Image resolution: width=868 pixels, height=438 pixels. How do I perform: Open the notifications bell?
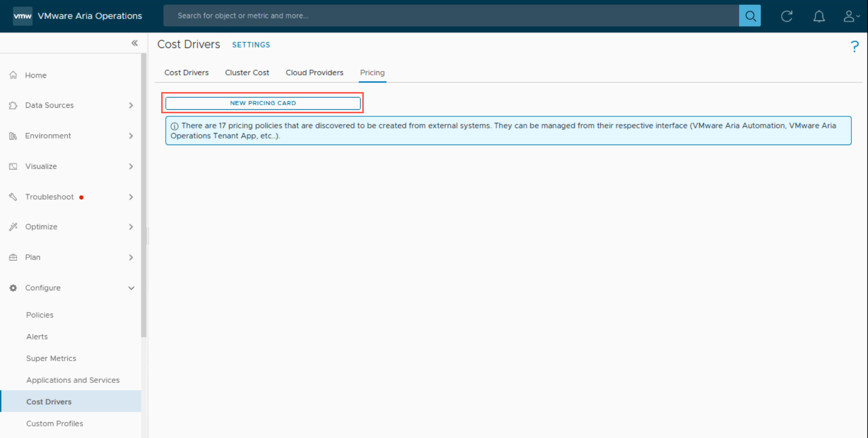click(x=818, y=16)
